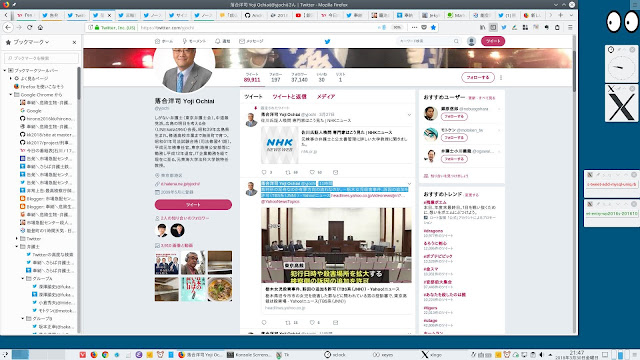
Task: Collapse the グループA folder
Action: tap(22, 278)
